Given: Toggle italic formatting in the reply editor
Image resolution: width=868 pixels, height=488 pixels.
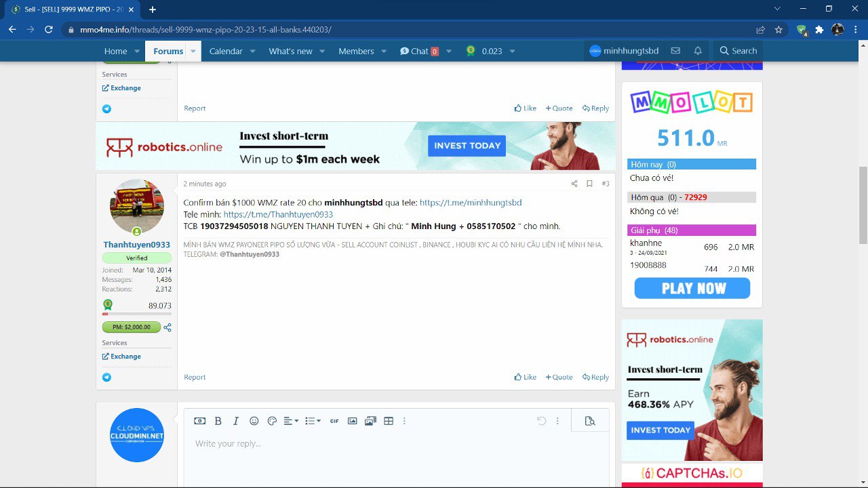Looking at the screenshot, I should (x=236, y=421).
